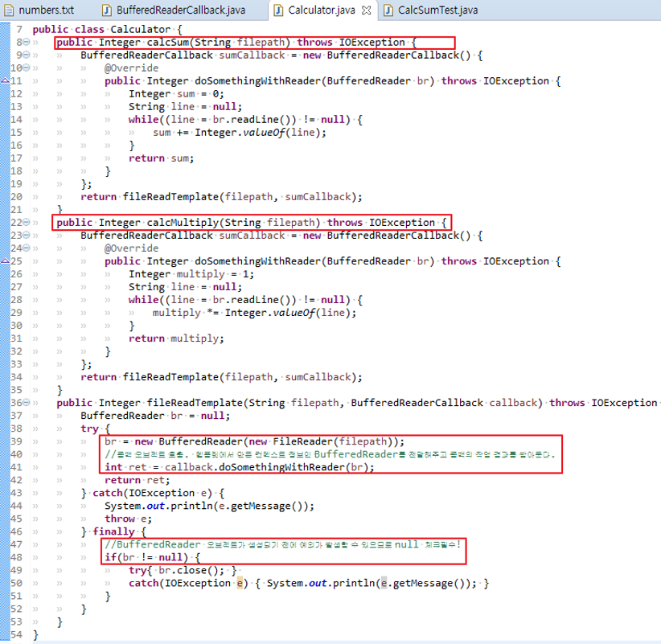
Task: Click 'Integer multiply = 1;' on line 26
Action: coord(191,274)
